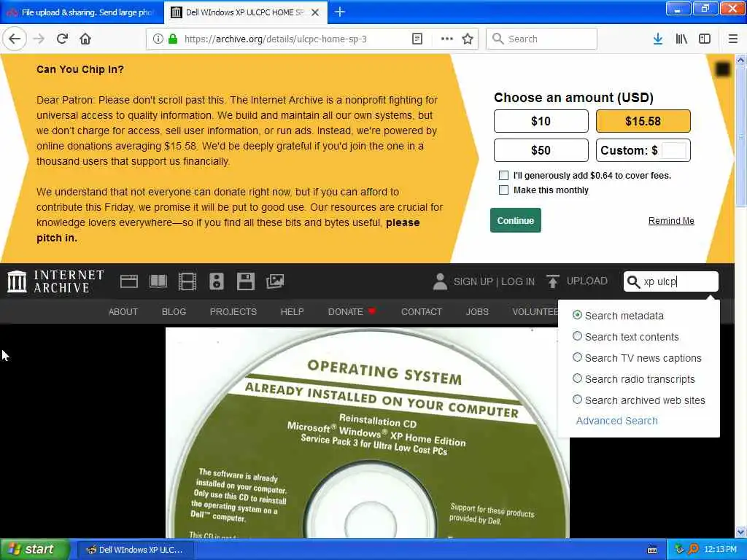Choose the $15.58 donation amount
The image size is (747, 560).
(x=643, y=121)
